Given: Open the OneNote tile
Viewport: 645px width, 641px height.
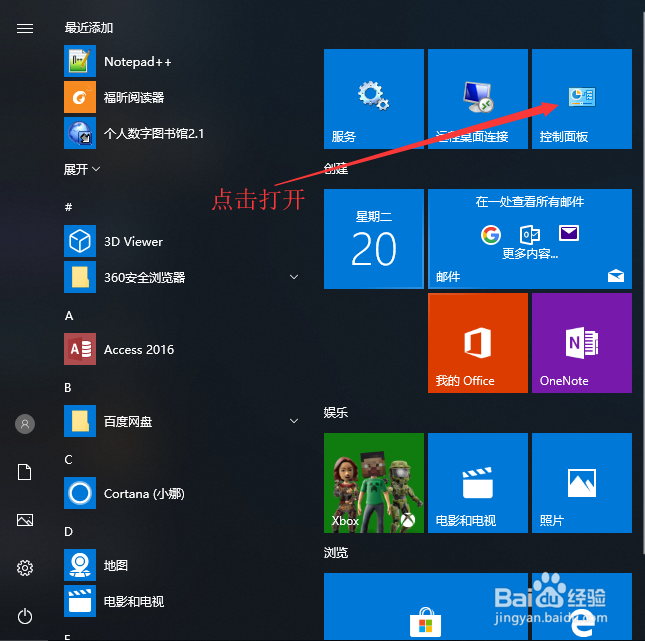Looking at the screenshot, I should (582, 343).
